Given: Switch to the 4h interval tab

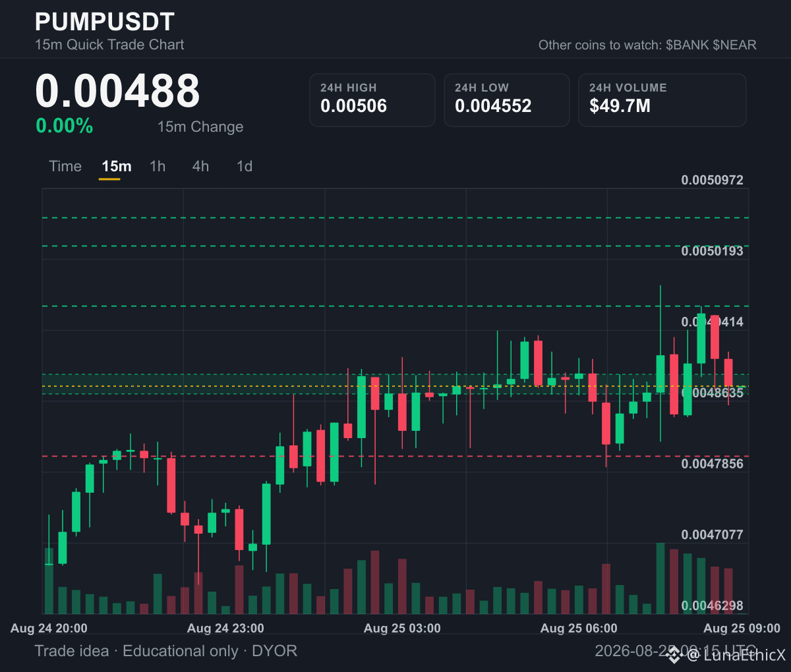Looking at the screenshot, I should tap(200, 166).
